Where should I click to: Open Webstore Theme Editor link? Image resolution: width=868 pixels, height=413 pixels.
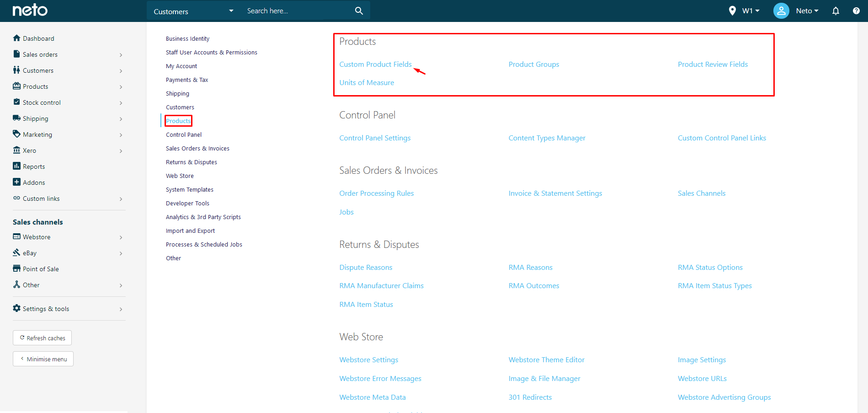pyautogui.click(x=547, y=359)
